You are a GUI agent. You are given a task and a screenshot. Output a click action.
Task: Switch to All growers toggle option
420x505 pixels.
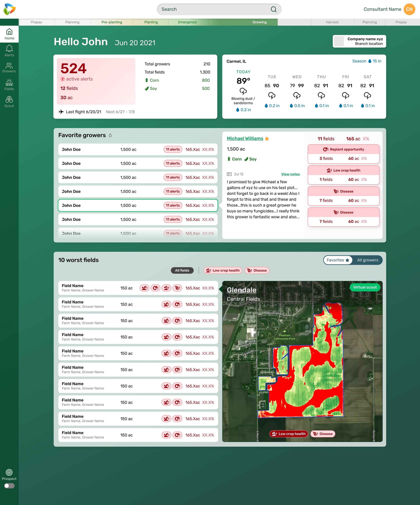(367, 260)
